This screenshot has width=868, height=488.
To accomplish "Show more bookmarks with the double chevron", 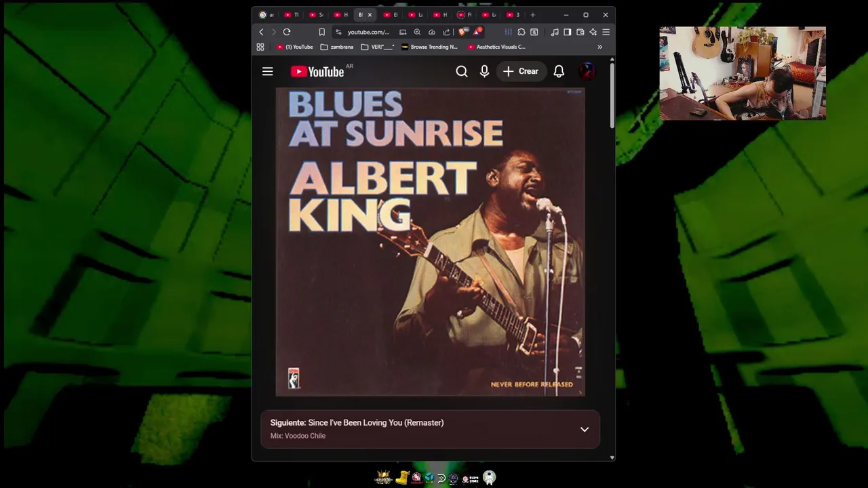I will [x=599, y=47].
